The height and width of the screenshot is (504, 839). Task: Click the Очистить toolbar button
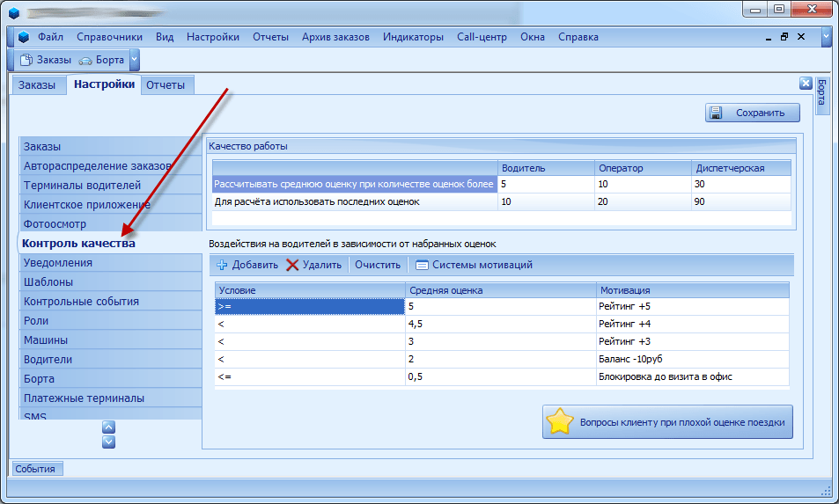[x=378, y=265]
